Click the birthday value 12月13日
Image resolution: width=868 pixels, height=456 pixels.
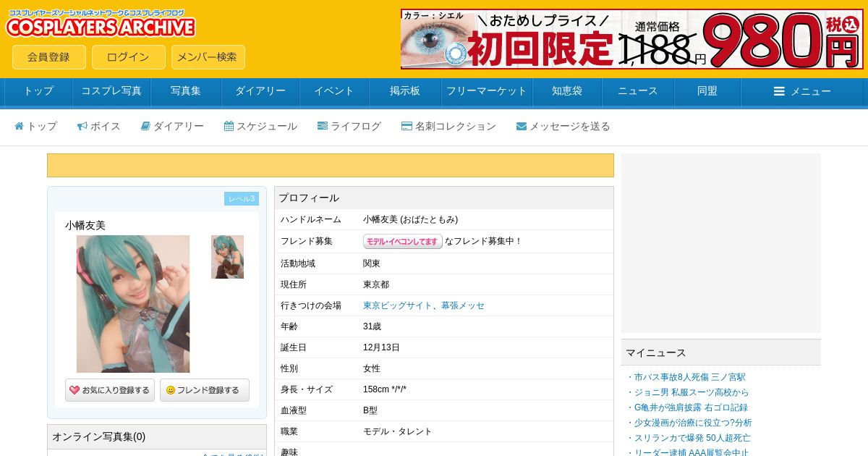click(381, 347)
